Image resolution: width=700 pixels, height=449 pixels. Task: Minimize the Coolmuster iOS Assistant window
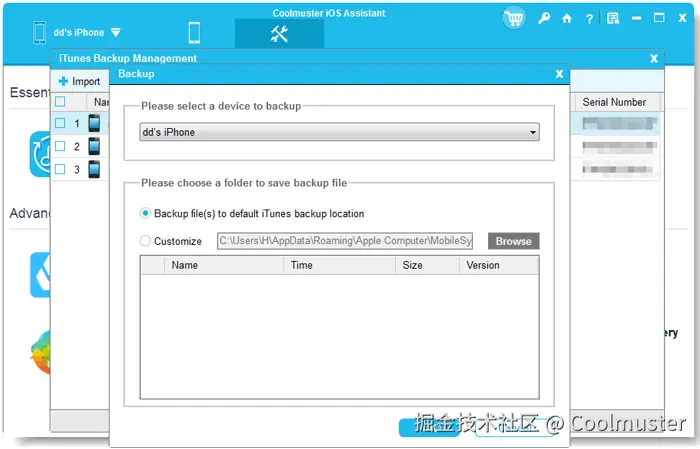pos(637,18)
